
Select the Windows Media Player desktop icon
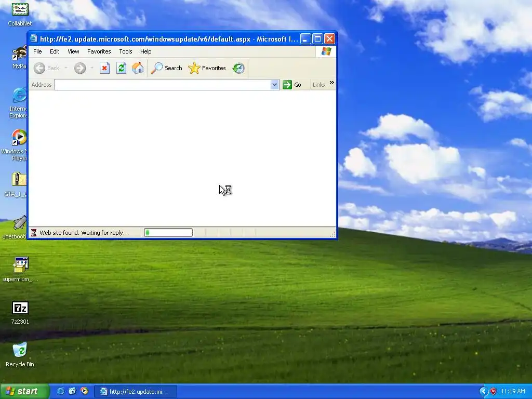[x=15, y=145]
